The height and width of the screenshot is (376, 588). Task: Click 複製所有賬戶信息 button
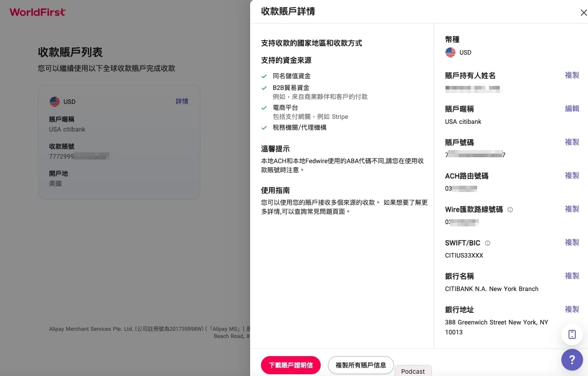click(361, 365)
